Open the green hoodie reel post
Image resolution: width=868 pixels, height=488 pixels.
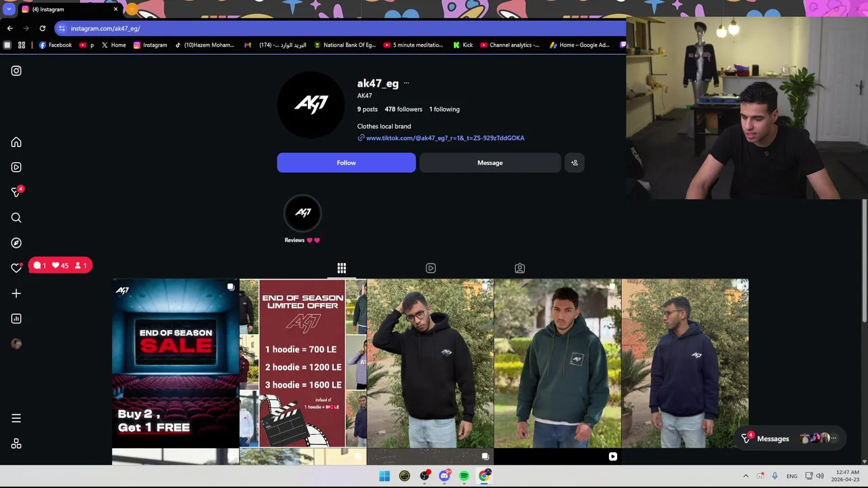[x=558, y=363]
